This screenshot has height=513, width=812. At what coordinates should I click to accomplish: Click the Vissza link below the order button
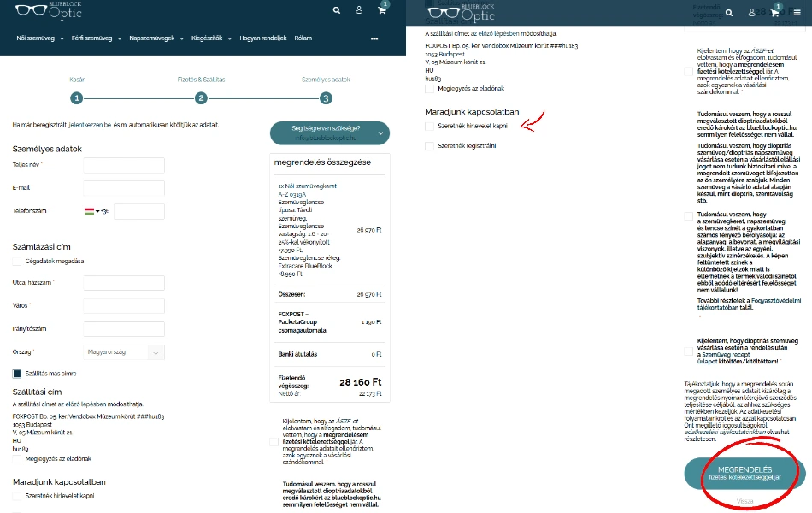pyautogui.click(x=744, y=500)
